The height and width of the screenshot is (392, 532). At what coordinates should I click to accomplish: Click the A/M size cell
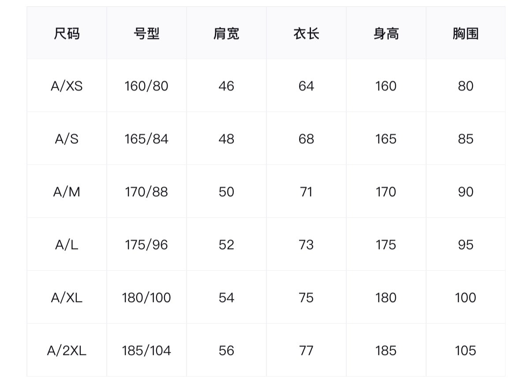[x=67, y=192]
